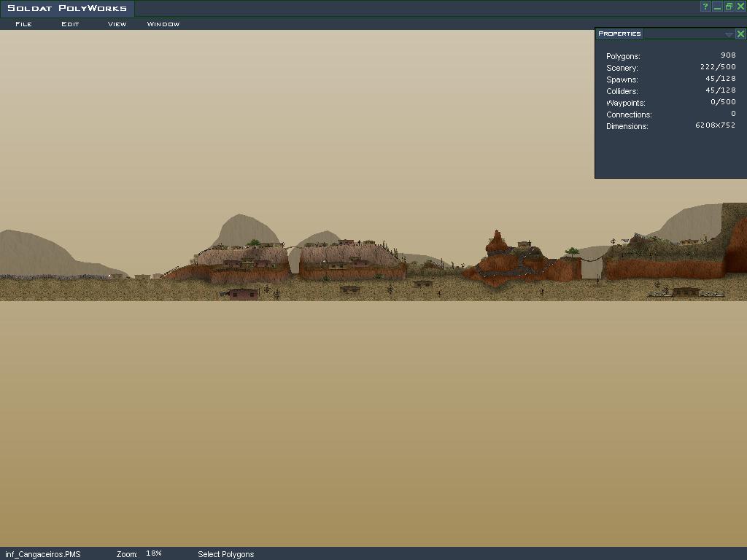
Task: Click the Polygons count value
Action: pos(727,55)
